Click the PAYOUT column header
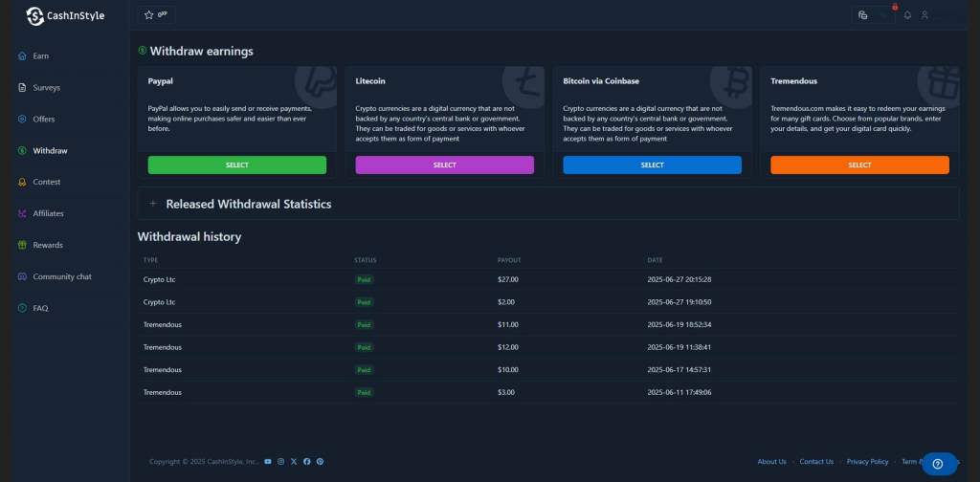 coord(509,260)
